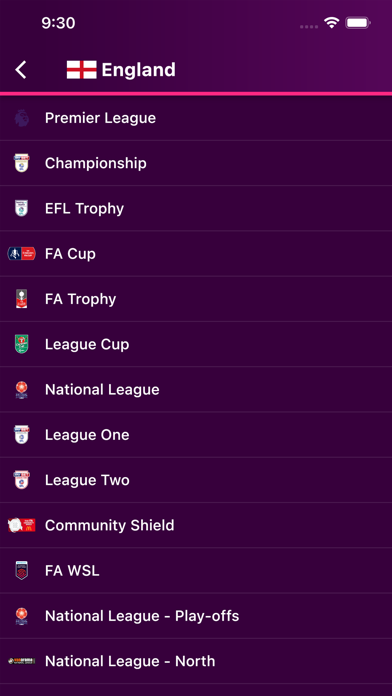This screenshot has height=696, width=392.
Task: Click the England flag icon
Action: click(82, 70)
